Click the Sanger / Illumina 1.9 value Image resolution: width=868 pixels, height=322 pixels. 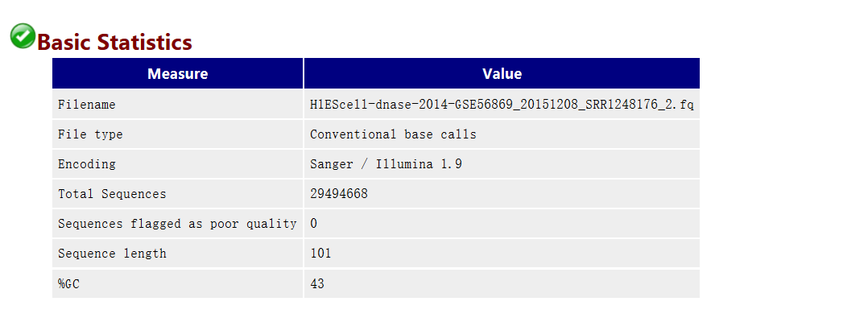[386, 164]
